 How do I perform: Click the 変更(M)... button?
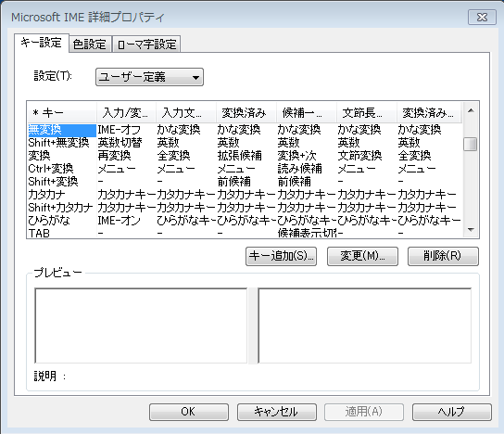[x=362, y=256]
